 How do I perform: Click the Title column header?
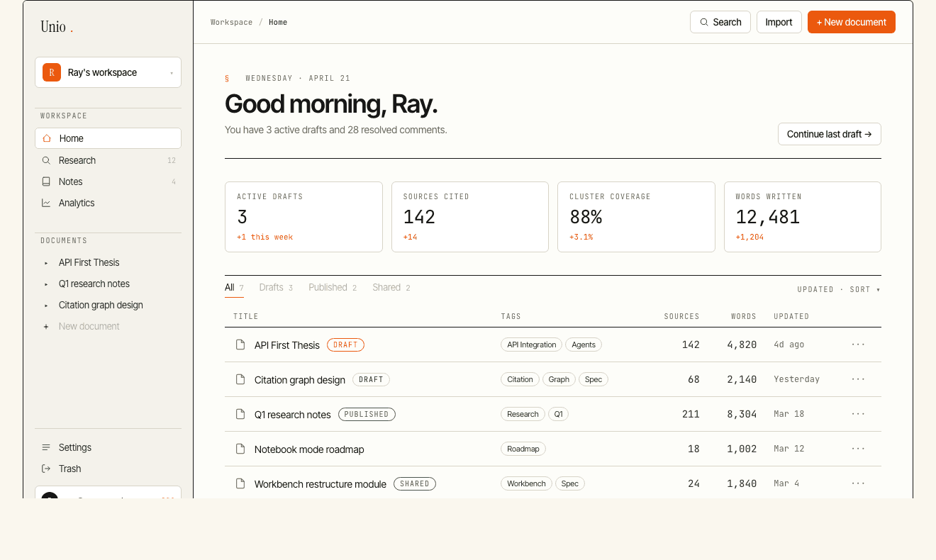(x=246, y=316)
